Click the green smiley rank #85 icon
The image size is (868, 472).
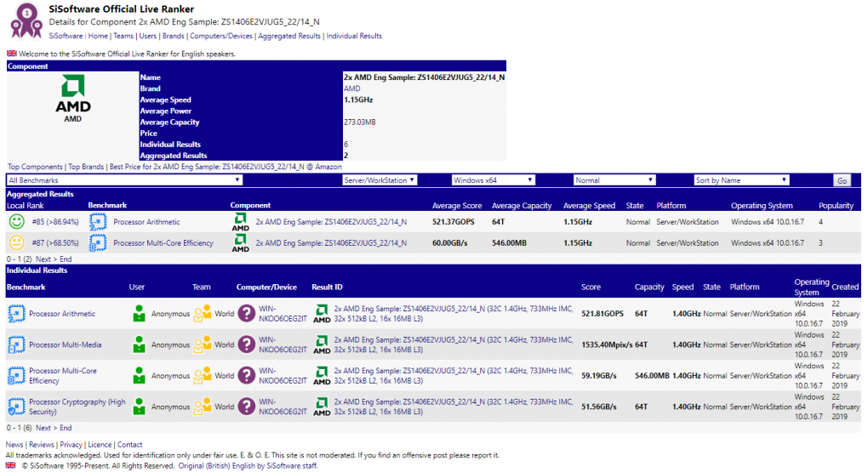[x=17, y=222]
